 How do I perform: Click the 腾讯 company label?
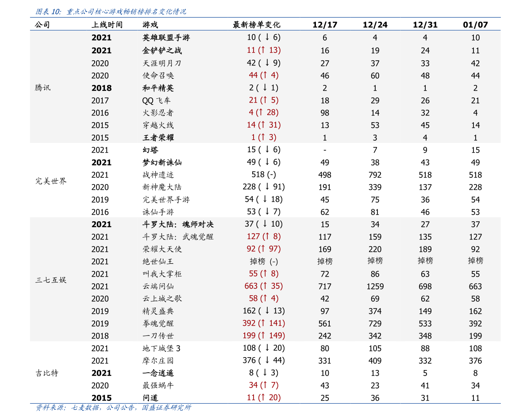(43, 88)
